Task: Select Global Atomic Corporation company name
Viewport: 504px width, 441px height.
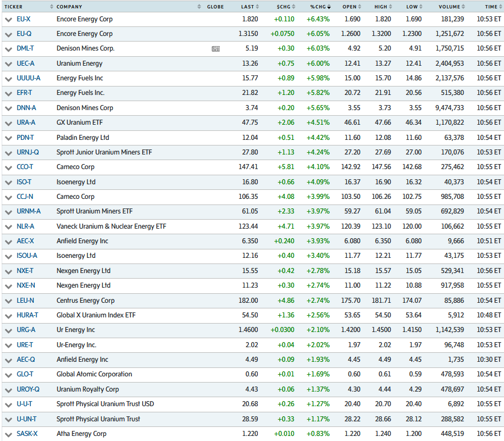Action: click(x=94, y=374)
